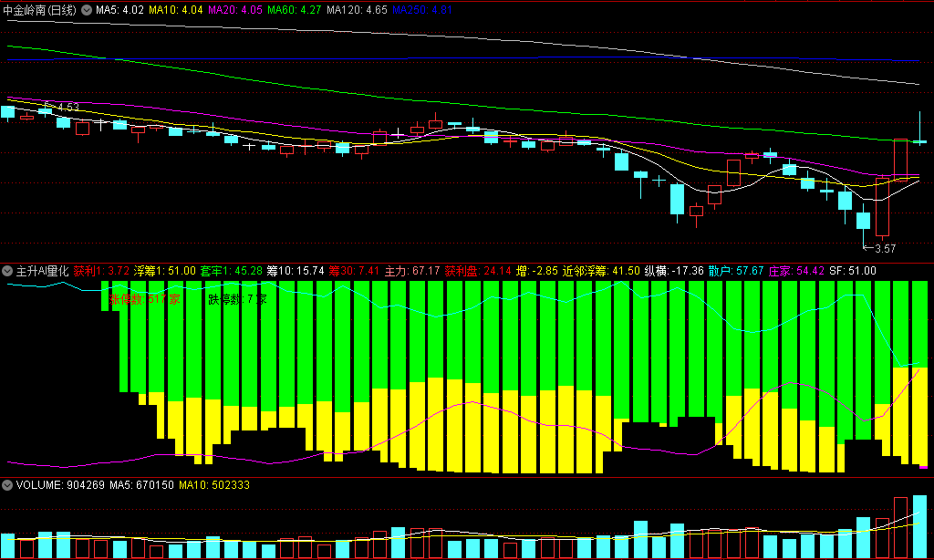This screenshot has height=560, width=934.
Task: Select the 获利盘: 24.14 value
Action: tap(478, 271)
